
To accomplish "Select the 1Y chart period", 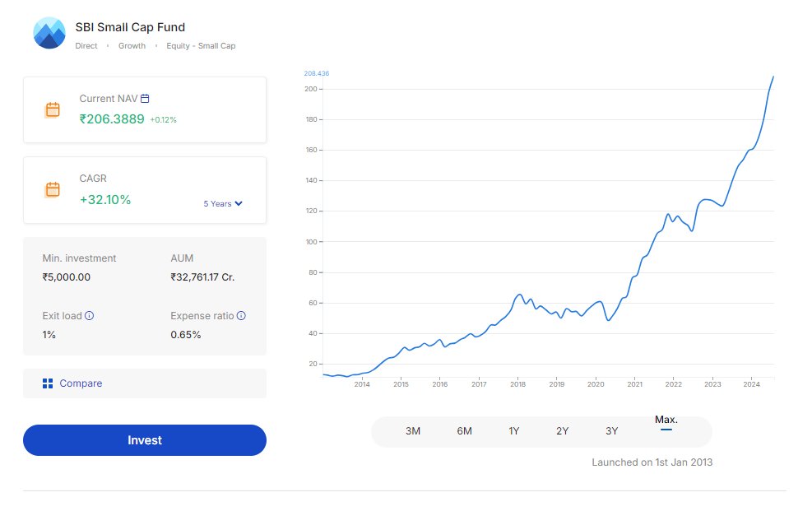I will [513, 430].
